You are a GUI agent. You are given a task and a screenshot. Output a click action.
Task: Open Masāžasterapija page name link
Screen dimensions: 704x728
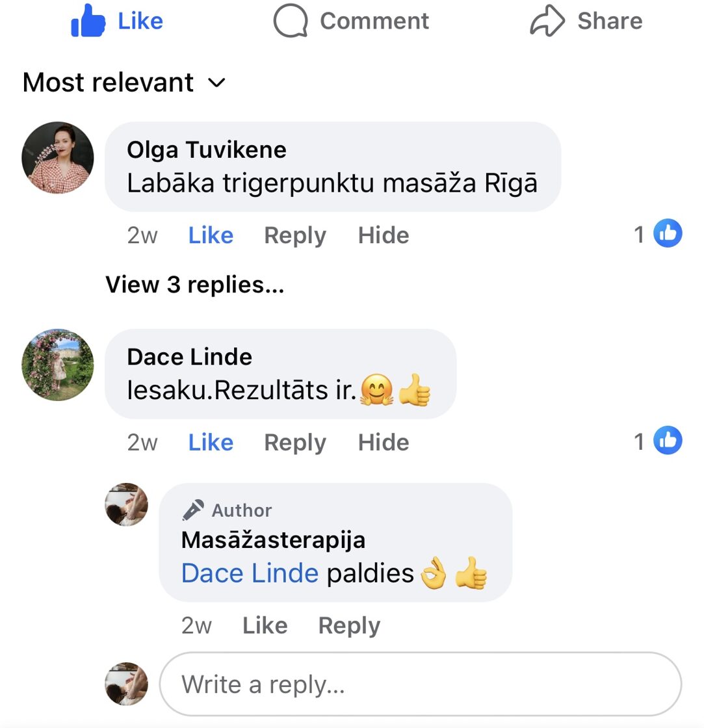273,539
